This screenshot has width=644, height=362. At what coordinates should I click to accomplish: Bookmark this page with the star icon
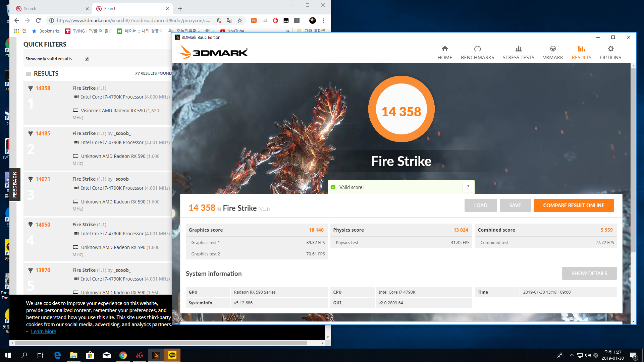(x=240, y=20)
